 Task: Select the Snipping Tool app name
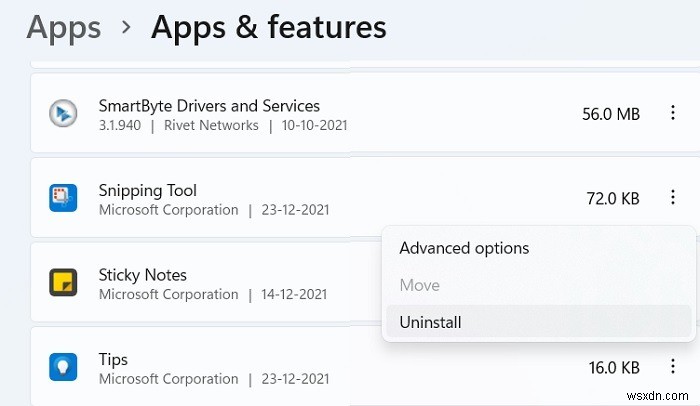[x=148, y=191]
